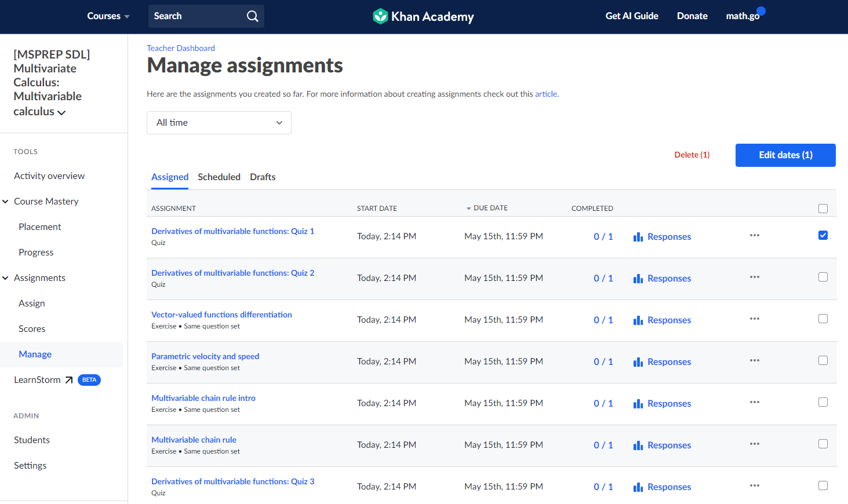Screen dimensions: 848x504
Task: Open Scores in sidebar
Action: click(x=32, y=329)
